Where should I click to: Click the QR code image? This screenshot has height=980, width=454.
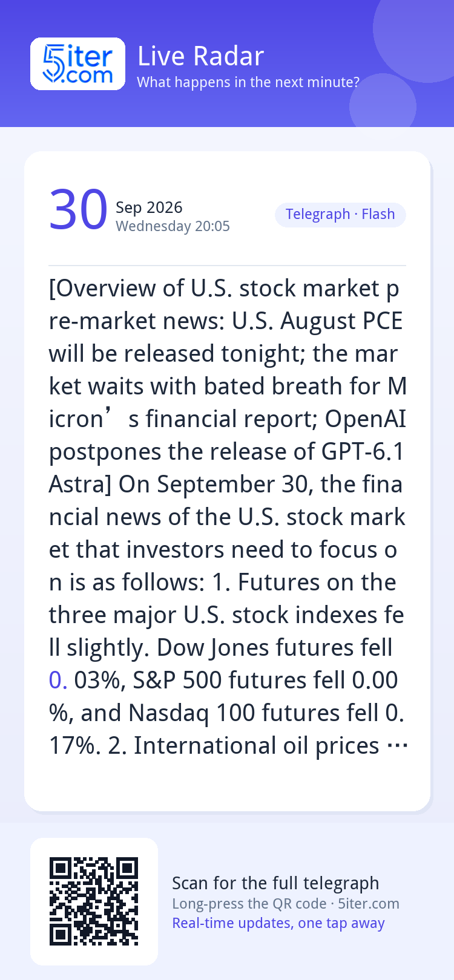click(x=94, y=901)
